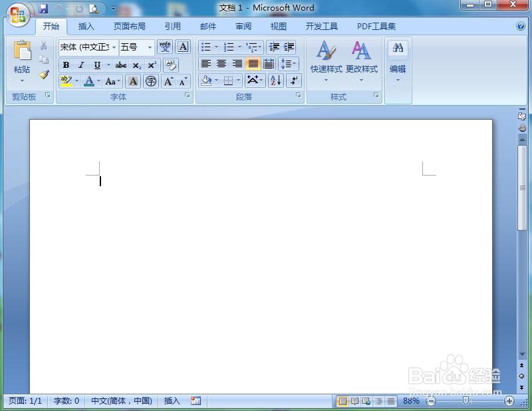532x411 pixels.
Task: Open Word Help (question mark icon)
Action: pyautogui.click(x=521, y=26)
